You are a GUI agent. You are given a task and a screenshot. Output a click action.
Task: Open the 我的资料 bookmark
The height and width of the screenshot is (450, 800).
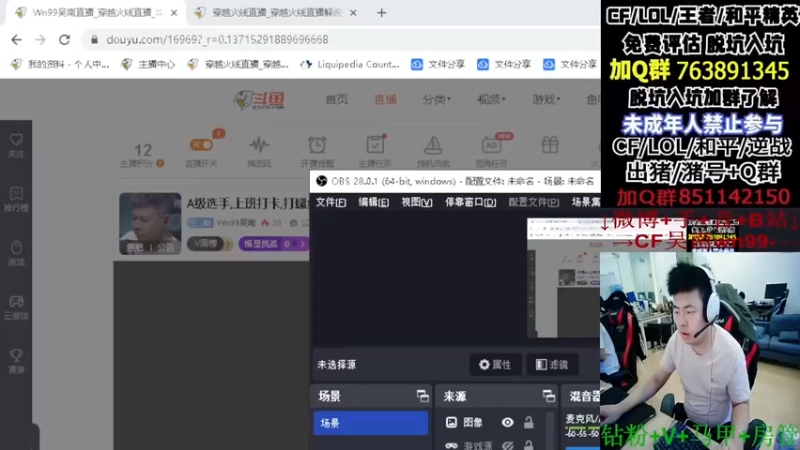(x=61, y=64)
